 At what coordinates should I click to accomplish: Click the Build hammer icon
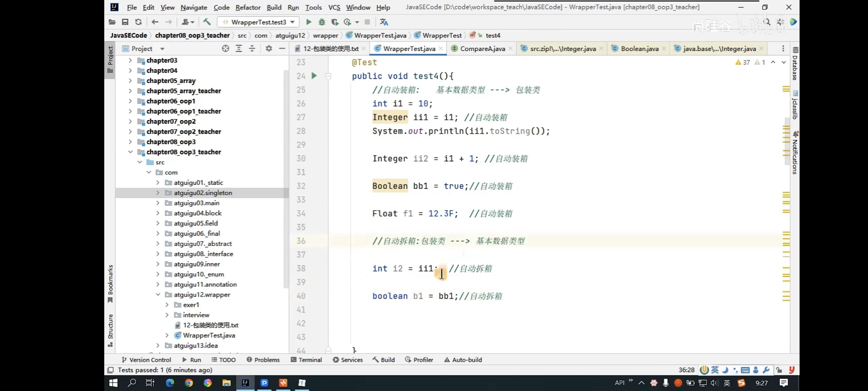click(x=207, y=22)
